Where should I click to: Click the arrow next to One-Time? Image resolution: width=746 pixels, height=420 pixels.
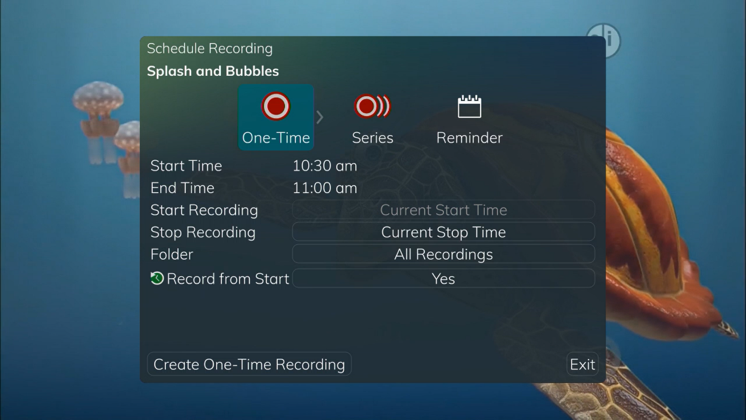[x=320, y=117]
